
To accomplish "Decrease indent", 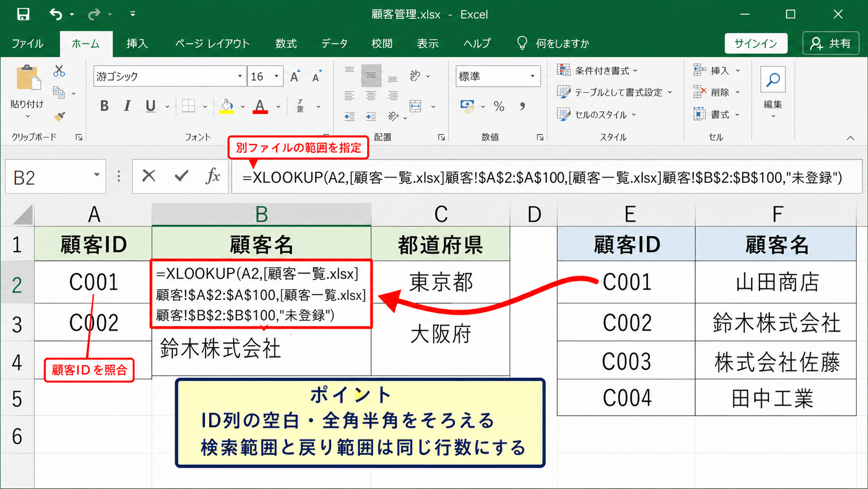I will 349,116.
